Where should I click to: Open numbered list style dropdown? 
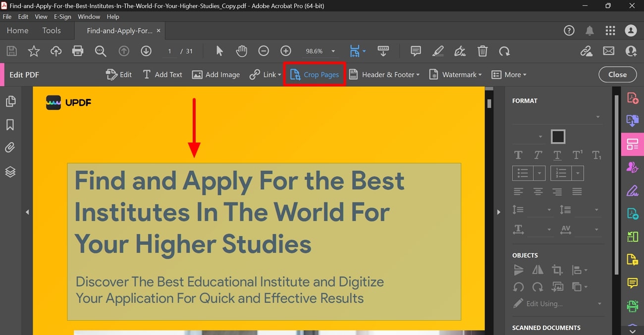[578, 173]
